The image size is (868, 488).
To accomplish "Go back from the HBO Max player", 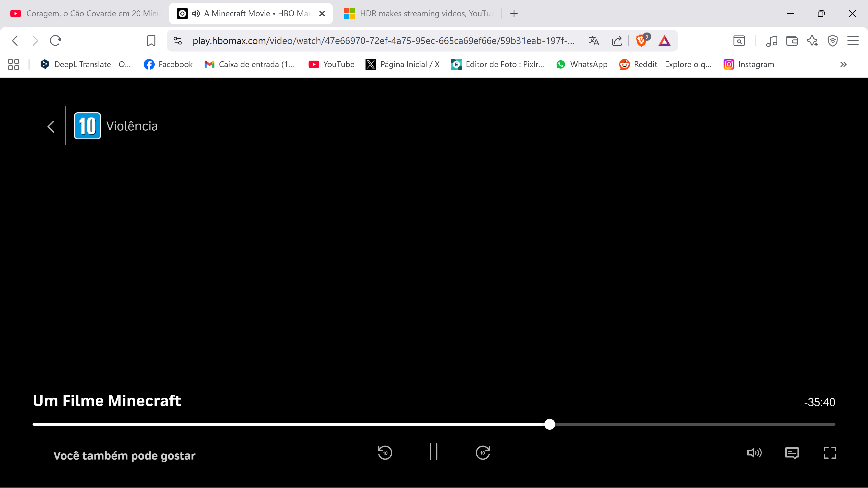I will (51, 127).
